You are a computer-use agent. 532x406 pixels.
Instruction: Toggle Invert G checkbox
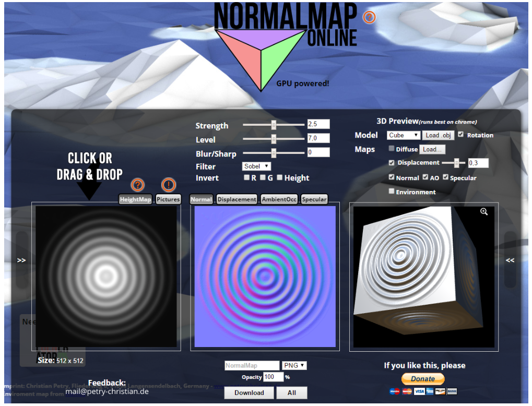pos(263,177)
